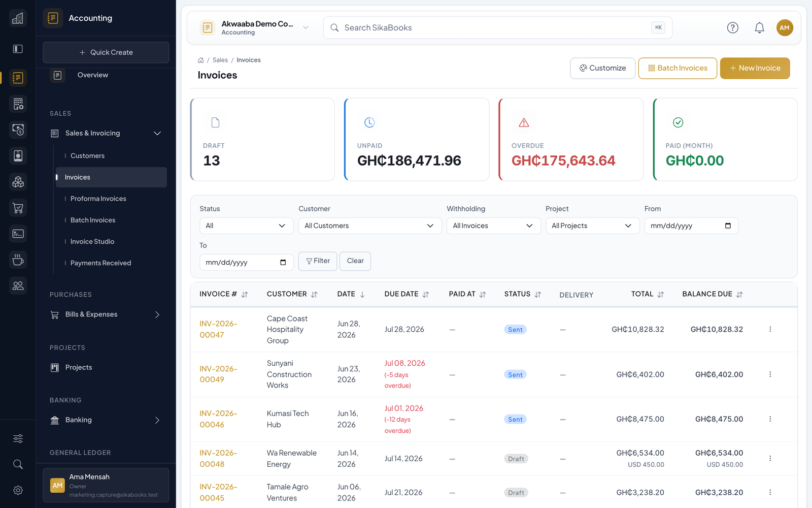Image resolution: width=812 pixels, height=508 pixels.
Task: Expand the Banking section
Action: (x=106, y=420)
